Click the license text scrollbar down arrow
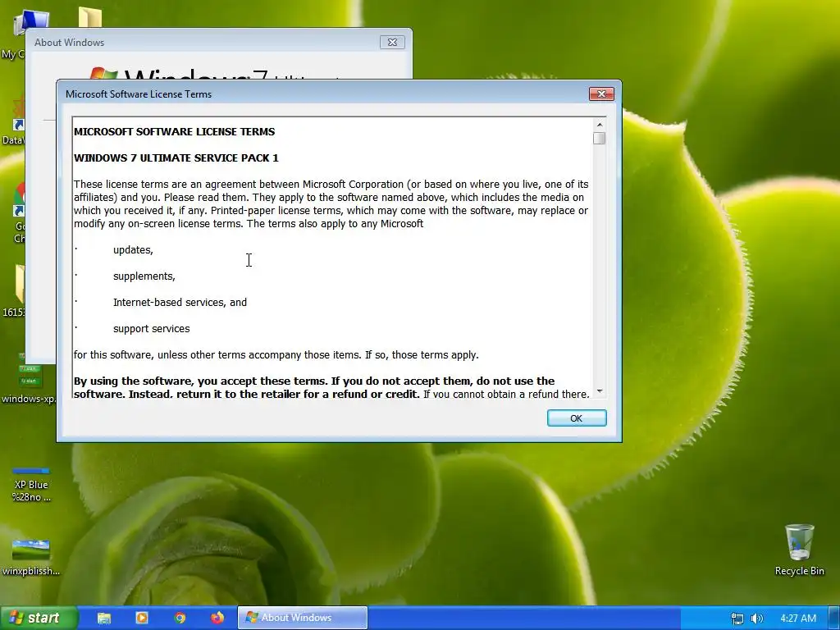840x630 pixels. [600, 391]
